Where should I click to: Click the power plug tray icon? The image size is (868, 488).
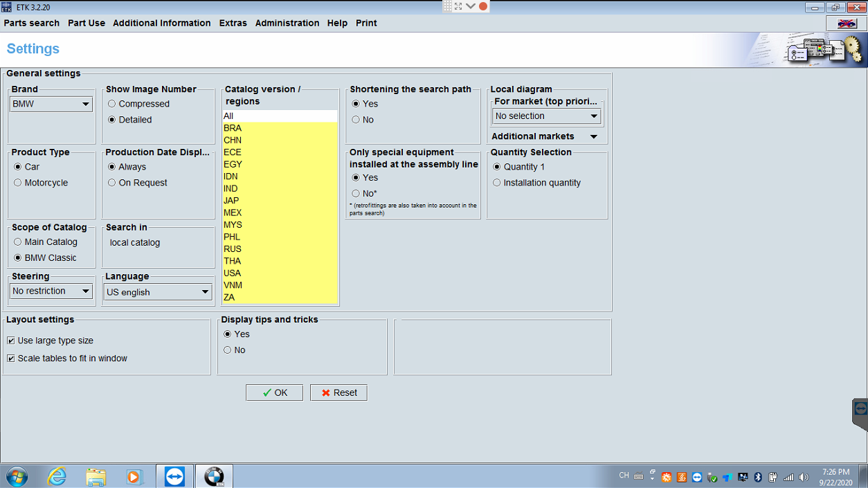click(773, 477)
